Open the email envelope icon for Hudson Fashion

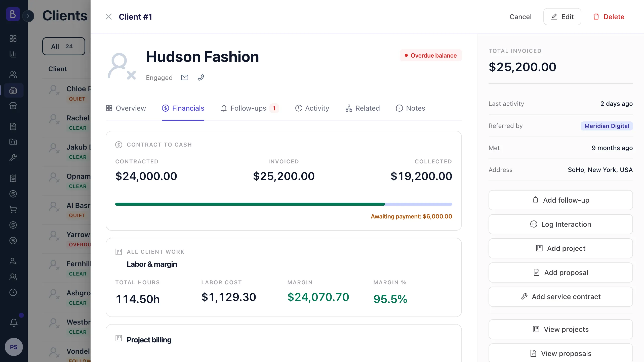pos(185,77)
